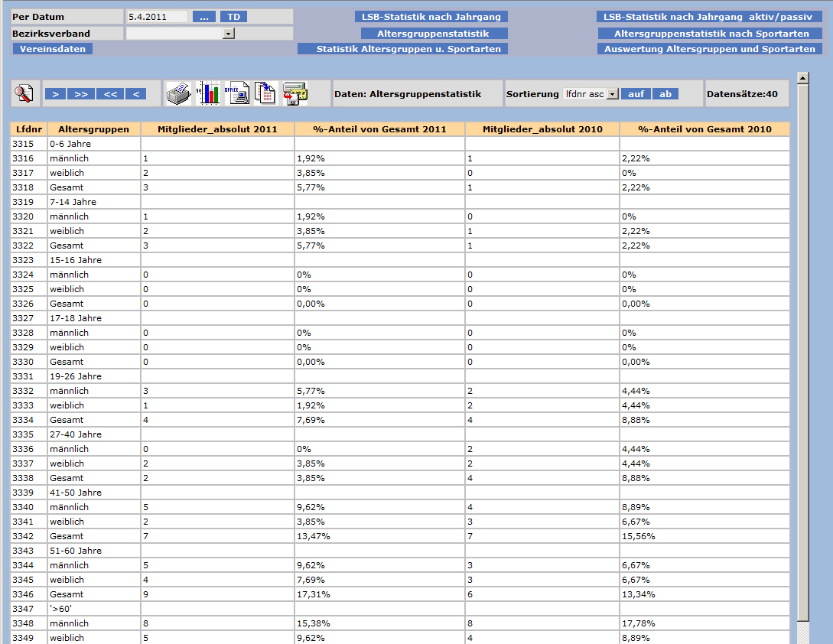Click the scrollbar up arrow
The height and width of the screenshot is (644, 833).
pyautogui.click(x=802, y=78)
